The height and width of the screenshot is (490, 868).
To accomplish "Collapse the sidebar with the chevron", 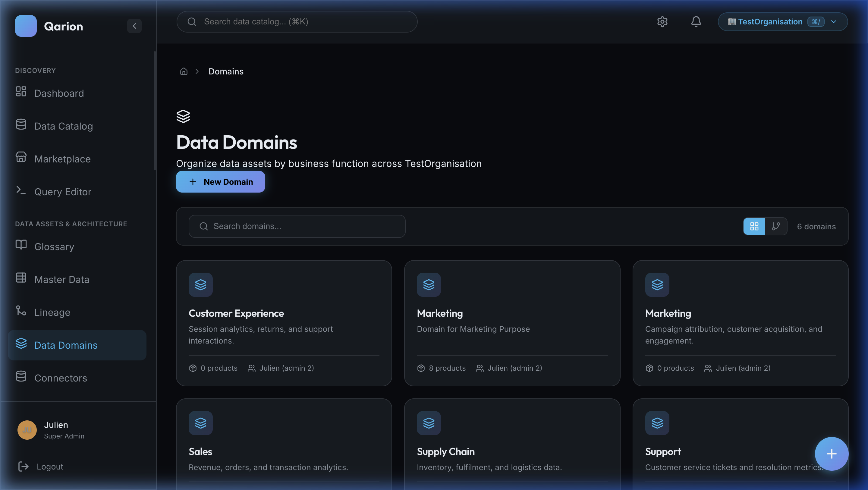I will (134, 26).
